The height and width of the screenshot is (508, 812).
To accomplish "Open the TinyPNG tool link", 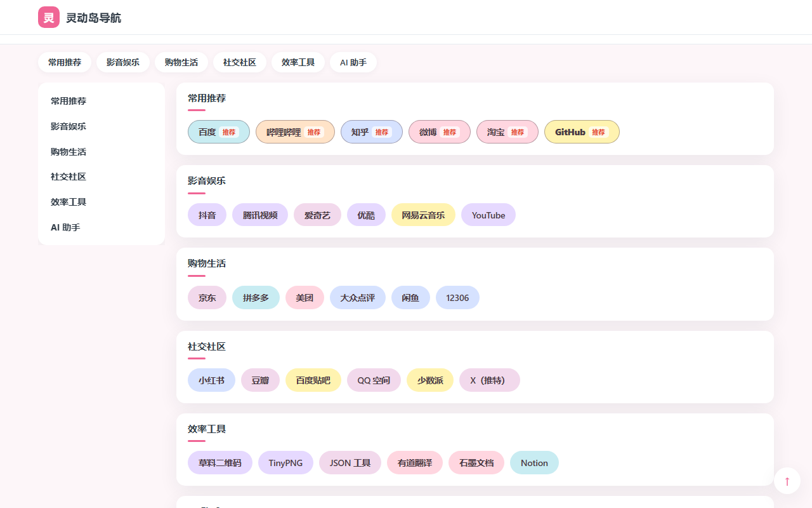I will [285, 463].
